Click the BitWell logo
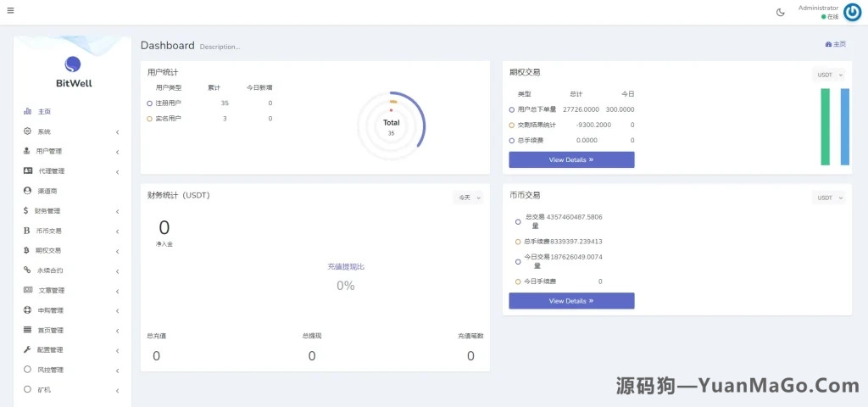Viewport: 868px width, 407px height. 73,72
